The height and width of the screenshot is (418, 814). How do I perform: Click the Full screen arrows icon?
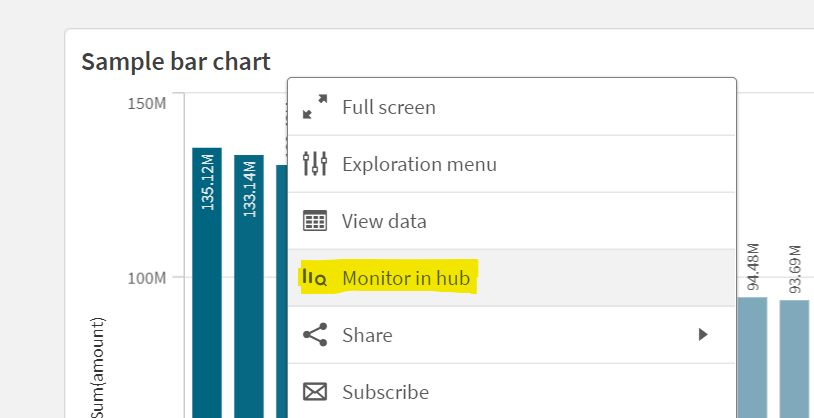(x=315, y=106)
